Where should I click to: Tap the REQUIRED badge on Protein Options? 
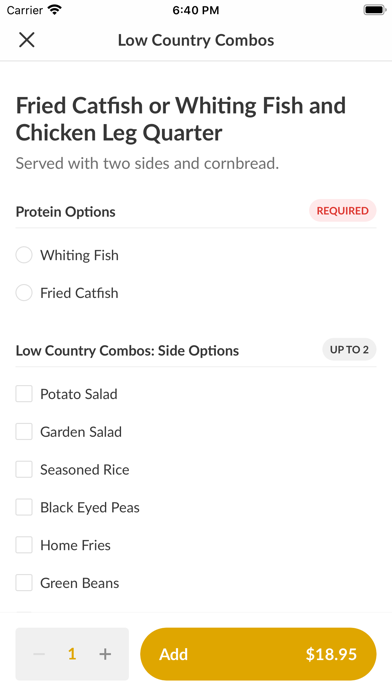[x=342, y=211]
